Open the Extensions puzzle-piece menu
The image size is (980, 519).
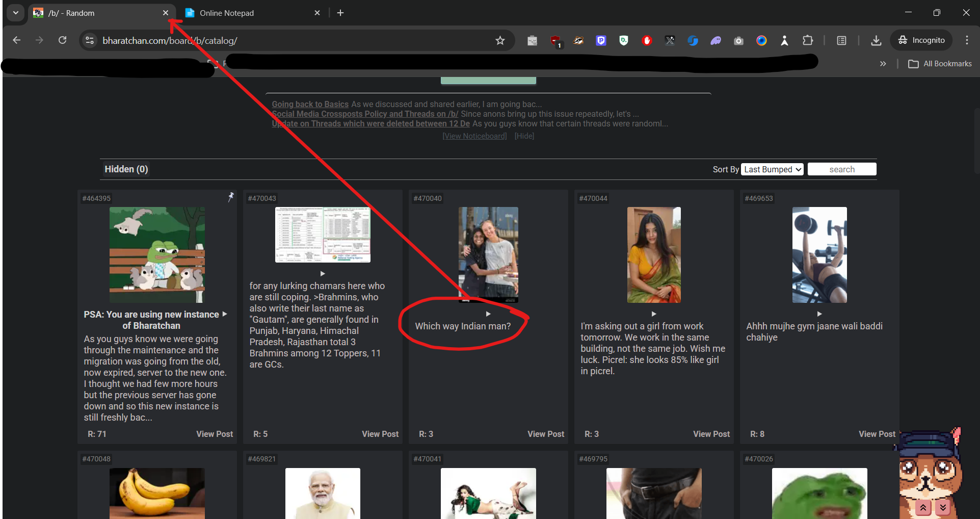pos(808,40)
